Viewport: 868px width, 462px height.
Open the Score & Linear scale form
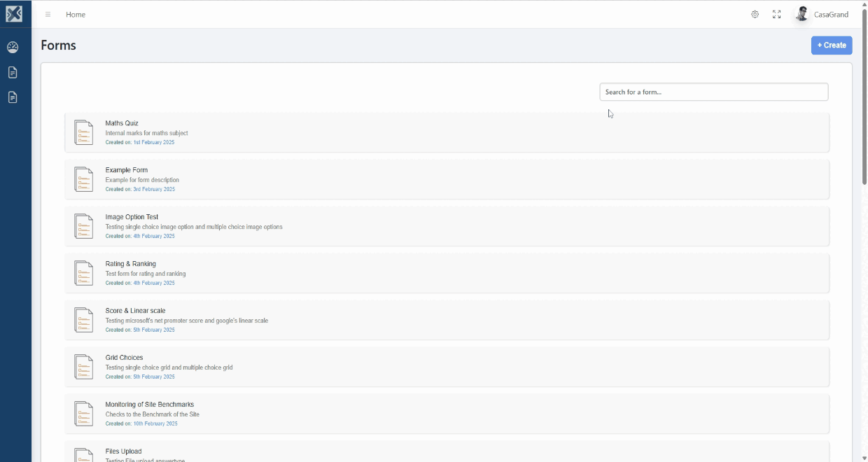(135, 311)
